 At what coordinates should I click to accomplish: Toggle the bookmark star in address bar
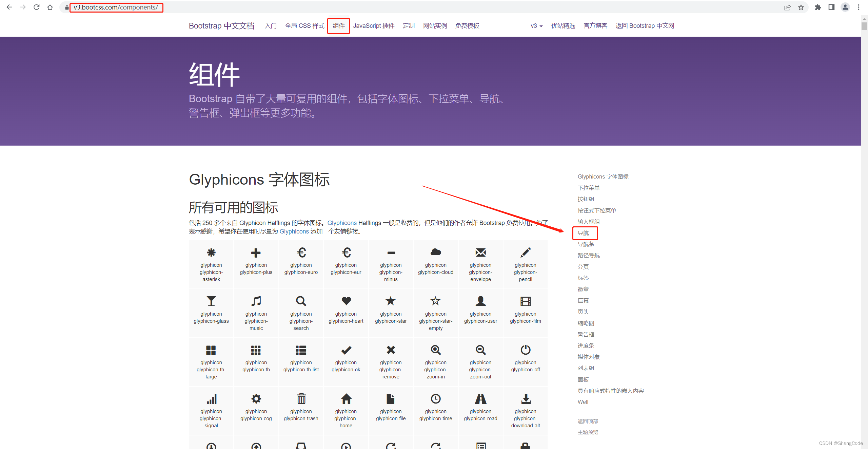tap(801, 7)
